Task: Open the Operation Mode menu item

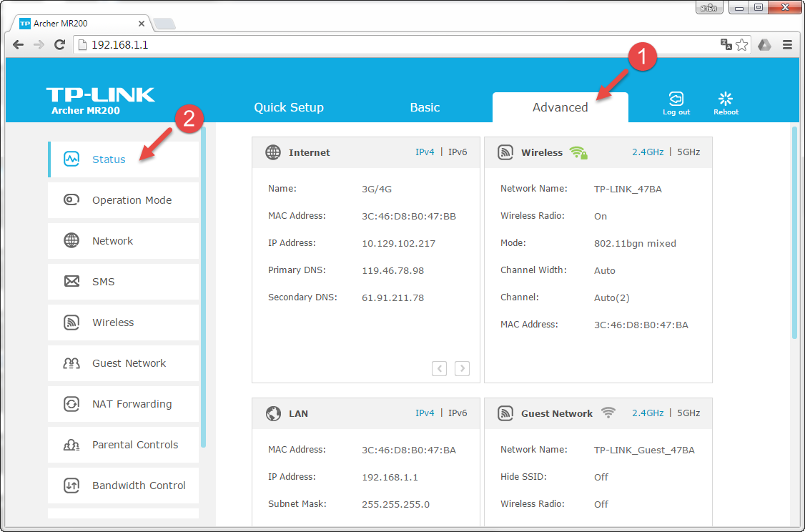Action: [x=123, y=199]
